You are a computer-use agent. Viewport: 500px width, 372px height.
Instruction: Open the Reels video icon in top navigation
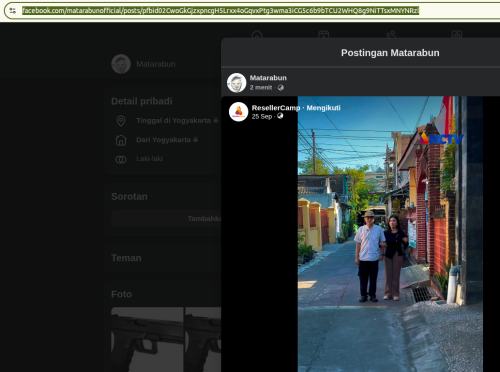coord(323,34)
